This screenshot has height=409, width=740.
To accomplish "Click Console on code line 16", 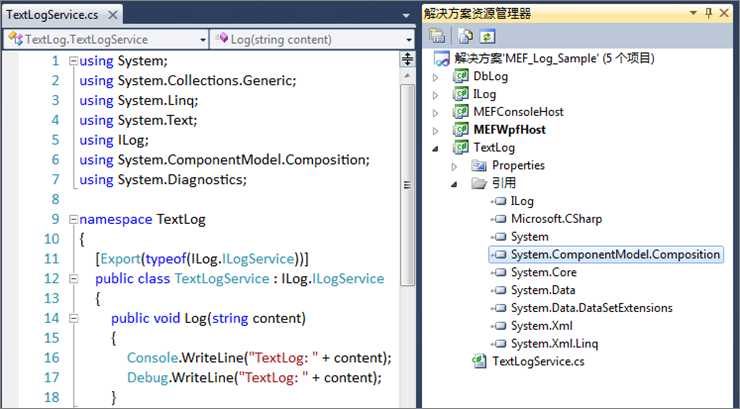I will click(x=152, y=358).
